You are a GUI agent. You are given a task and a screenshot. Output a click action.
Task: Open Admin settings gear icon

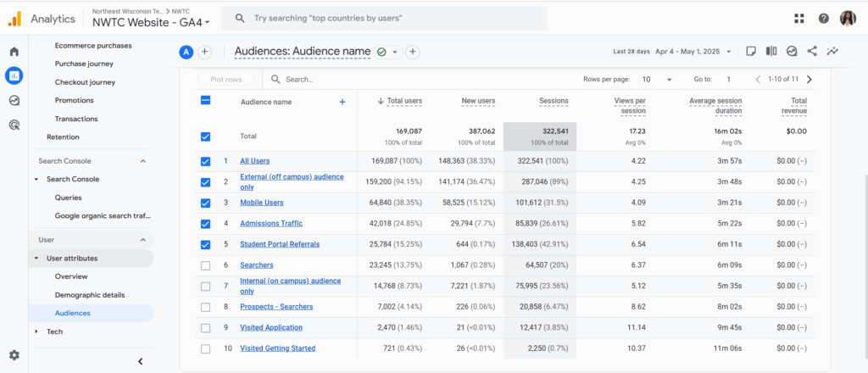click(x=14, y=355)
